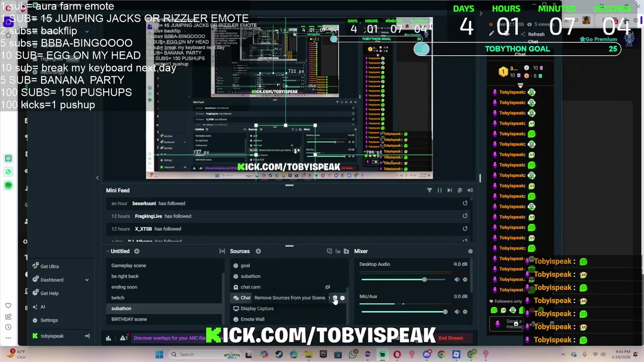The image size is (644, 362).
Task: Click the history clock icon in browser sidebar
Action: click(8, 327)
